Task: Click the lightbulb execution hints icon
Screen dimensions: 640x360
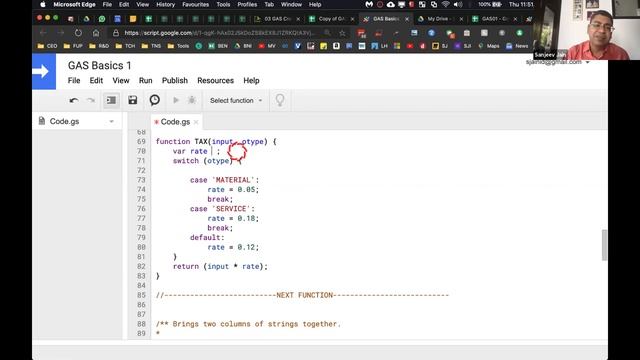Action: 280,100
